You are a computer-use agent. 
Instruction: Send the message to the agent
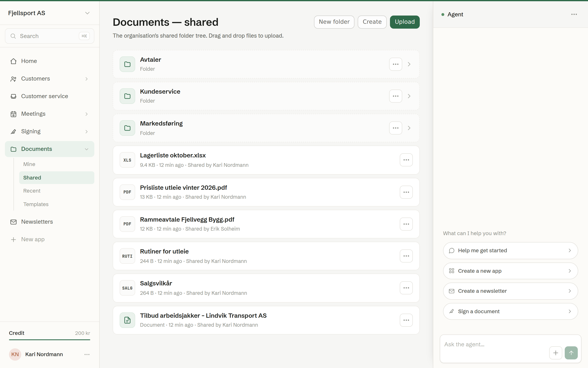(x=571, y=353)
